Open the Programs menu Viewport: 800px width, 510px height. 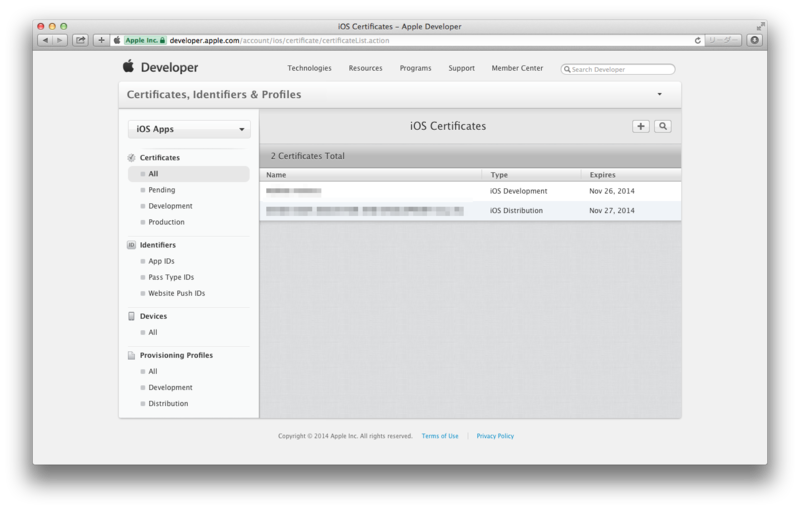[x=415, y=68]
